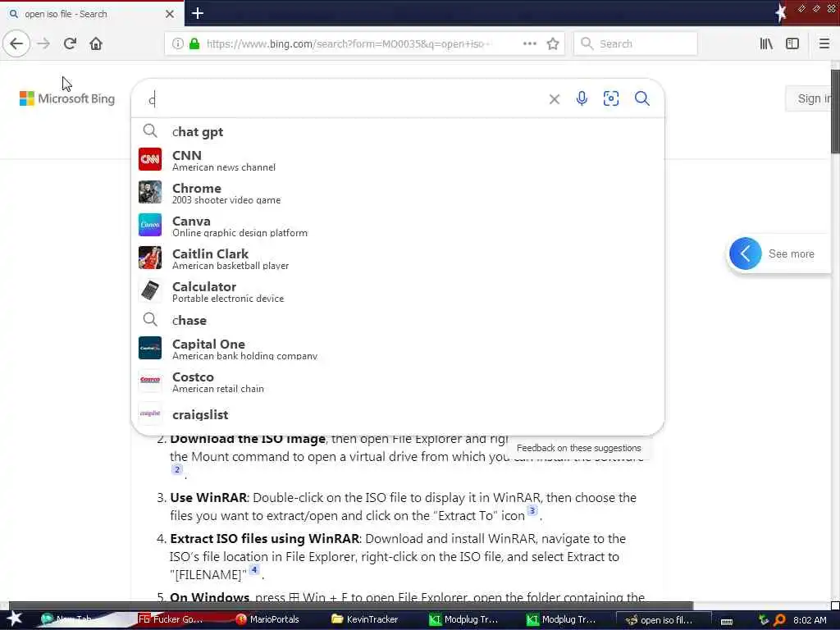Choose the 'chase' search suggestion
The width and height of the screenshot is (840, 630).
click(x=398, y=321)
